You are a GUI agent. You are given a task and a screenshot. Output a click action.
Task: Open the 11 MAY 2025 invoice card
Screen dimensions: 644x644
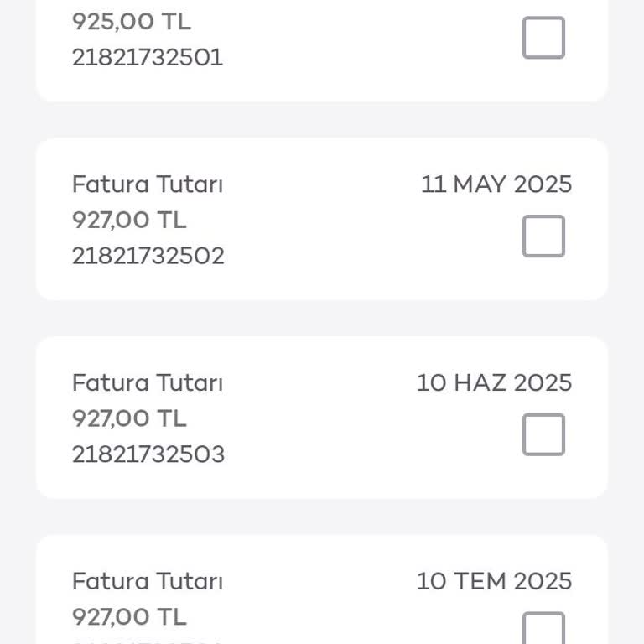322,219
